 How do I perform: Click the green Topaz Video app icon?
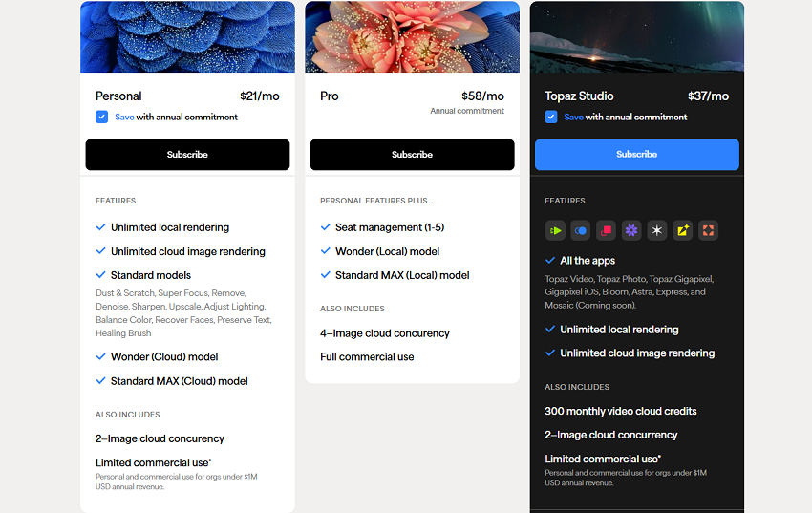coord(555,230)
